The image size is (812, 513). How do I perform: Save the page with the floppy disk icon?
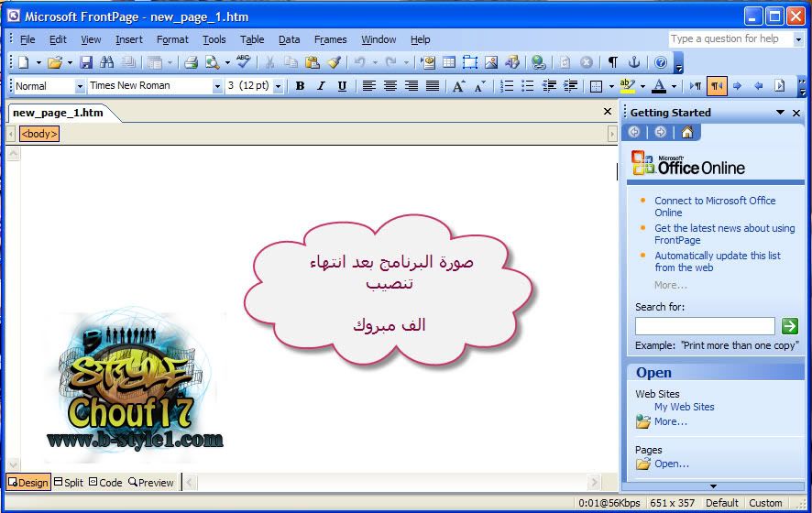click(x=86, y=62)
